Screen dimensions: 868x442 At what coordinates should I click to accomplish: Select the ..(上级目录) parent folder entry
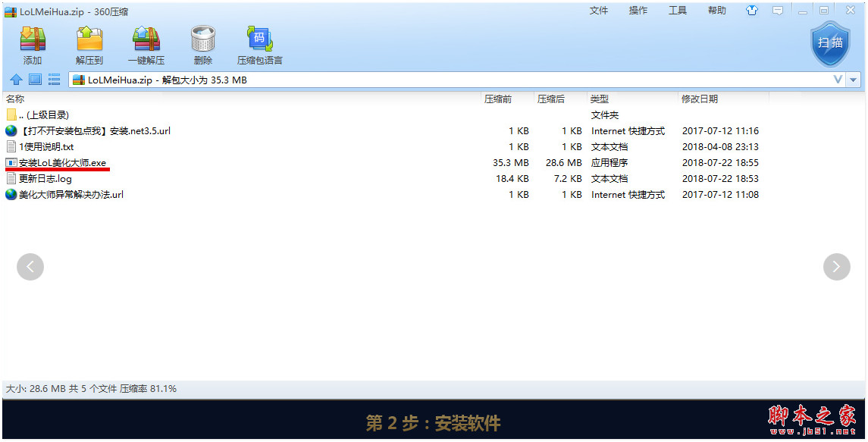[x=38, y=115]
